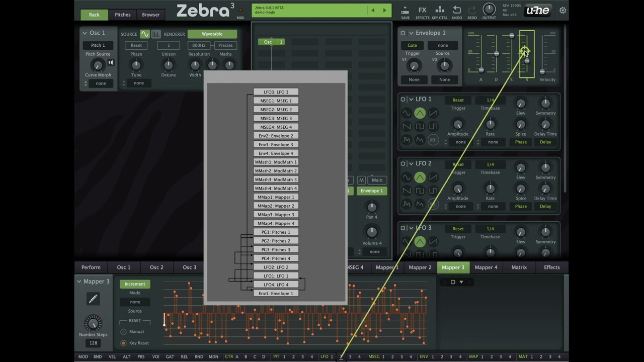This screenshot has width=644, height=362.
Task: Collapse the LFO 1 panel chevron
Action: (411, 100)
